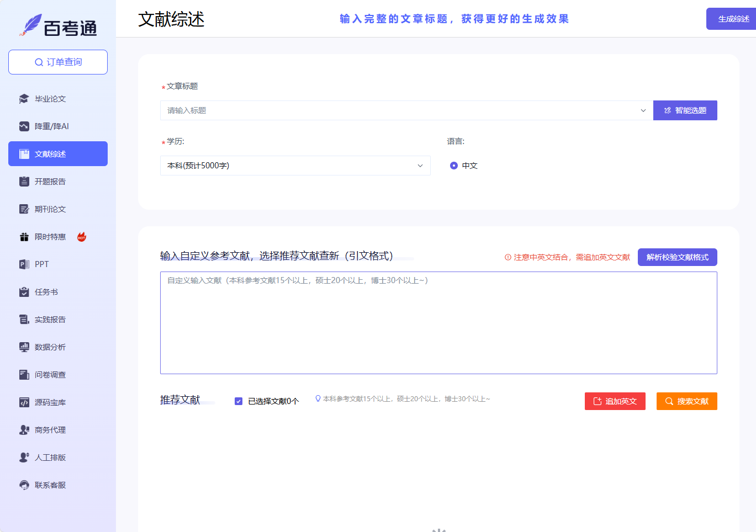Image resolution: width=756 pixels, height=532 pixels.
Task: Click the PPT file icon in sidebar
Action: pos(24,264)
